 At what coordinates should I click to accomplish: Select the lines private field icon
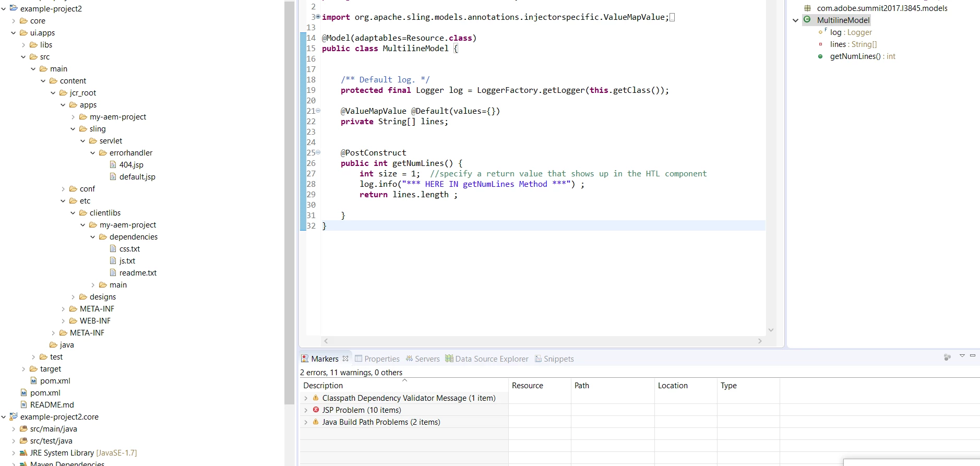click(x=821, y=44)
